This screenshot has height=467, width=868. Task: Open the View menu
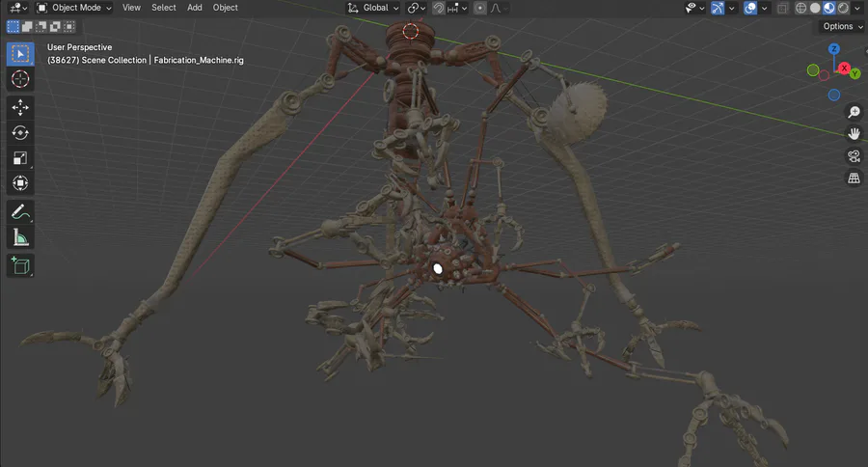click(131, 8)
